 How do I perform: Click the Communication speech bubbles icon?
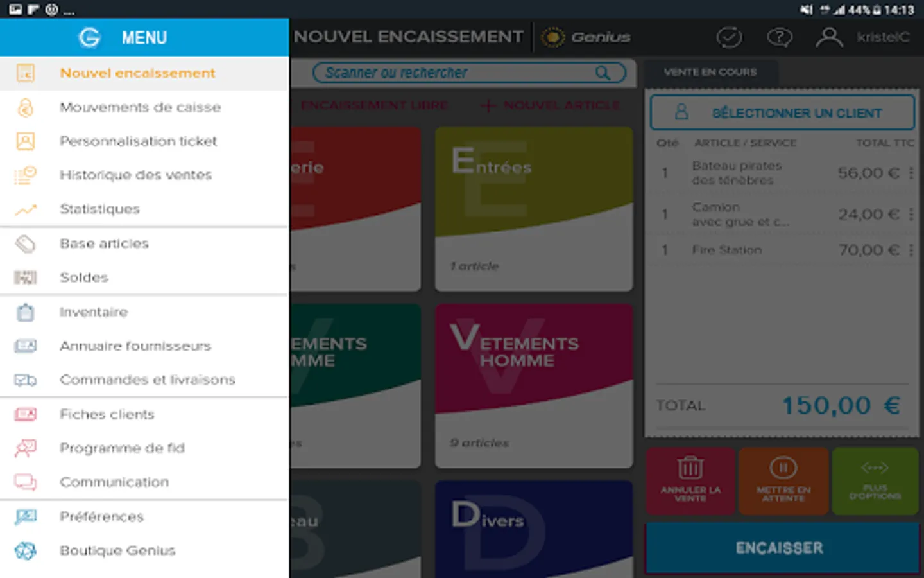(25, 482)
